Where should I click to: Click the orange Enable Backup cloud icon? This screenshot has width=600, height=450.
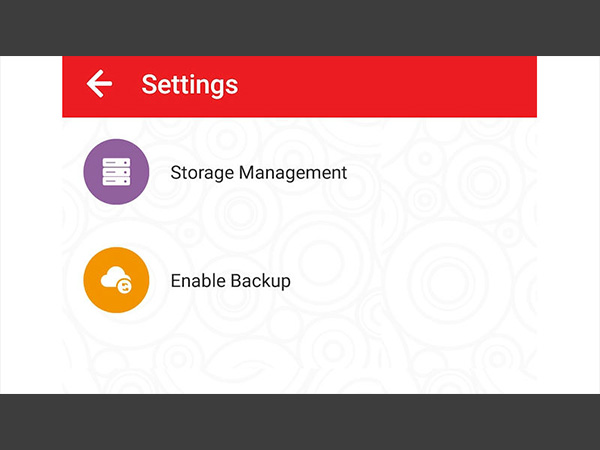click(116, 280)
